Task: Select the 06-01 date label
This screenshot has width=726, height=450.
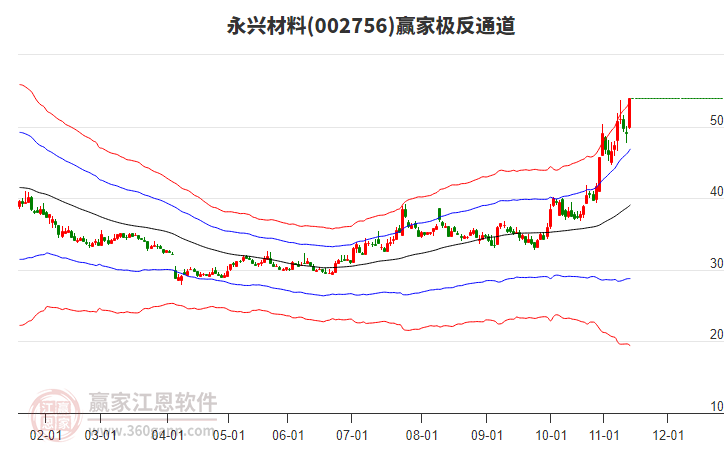Action: 288,435
